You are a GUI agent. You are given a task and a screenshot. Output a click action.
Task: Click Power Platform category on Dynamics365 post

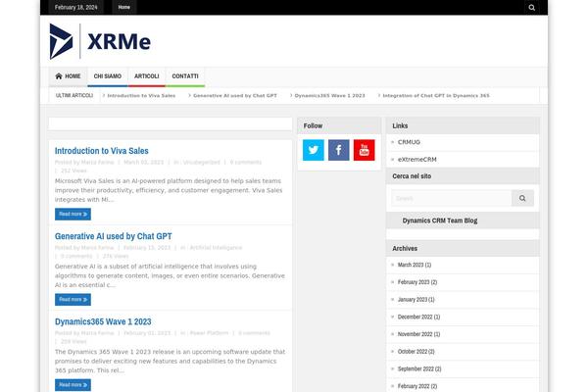pyautogui.click(x=210, y=333)
